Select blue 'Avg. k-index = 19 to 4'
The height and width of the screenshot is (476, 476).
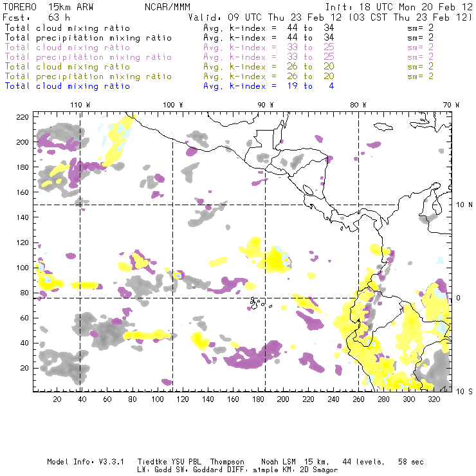pyautogui.click(x=269, y=86)
